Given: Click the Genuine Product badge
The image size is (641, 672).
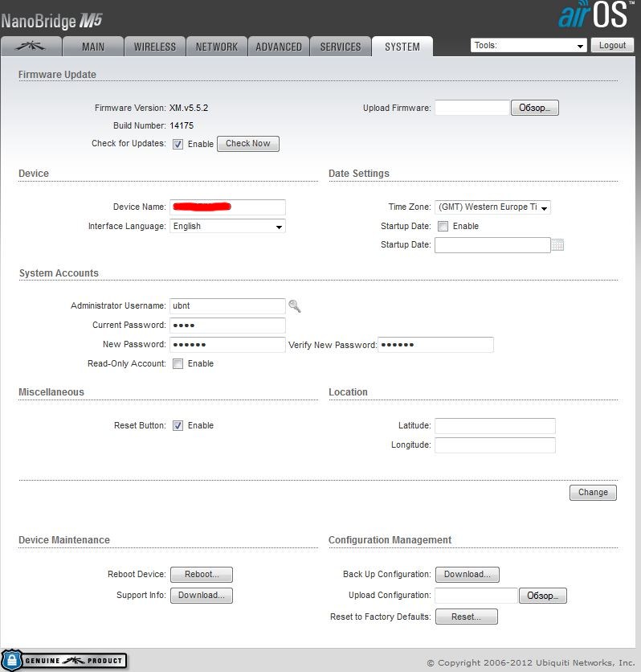Looking at the screenshot, I should [x=64, y=660].
